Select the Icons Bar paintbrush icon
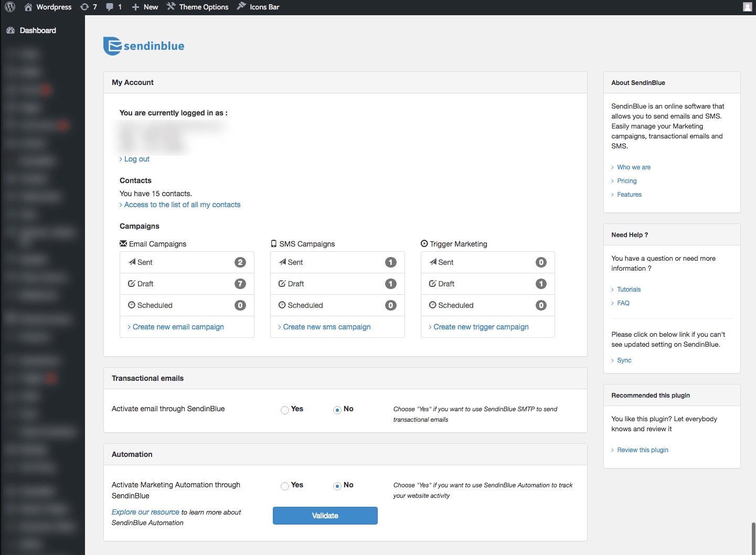Screen dimensions: 756x555 [x=241, y=7]
